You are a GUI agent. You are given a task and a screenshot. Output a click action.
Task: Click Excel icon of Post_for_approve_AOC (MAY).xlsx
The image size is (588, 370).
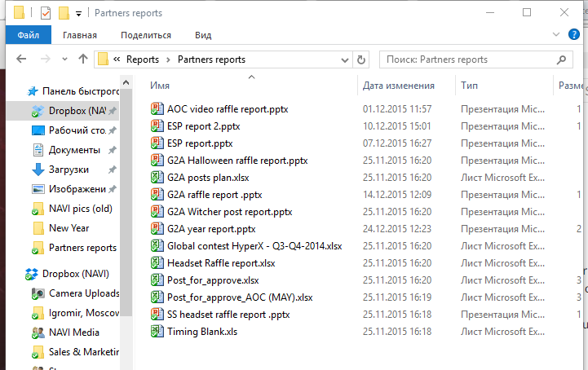click(x=157, y=297)
